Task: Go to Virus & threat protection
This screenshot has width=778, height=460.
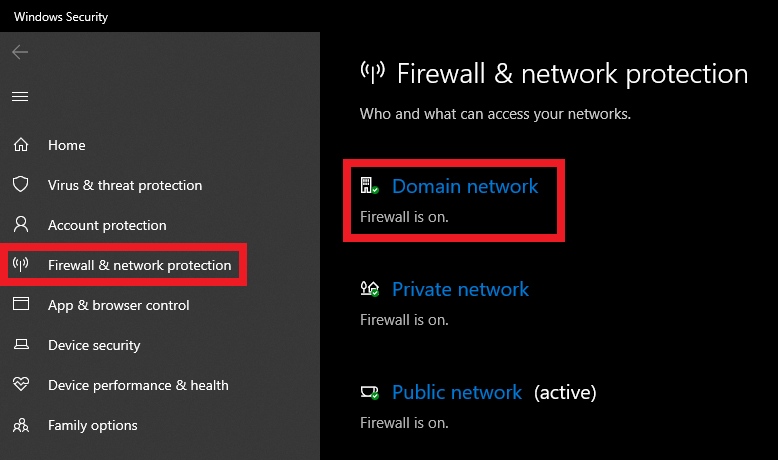Action: tap(125, 185)
